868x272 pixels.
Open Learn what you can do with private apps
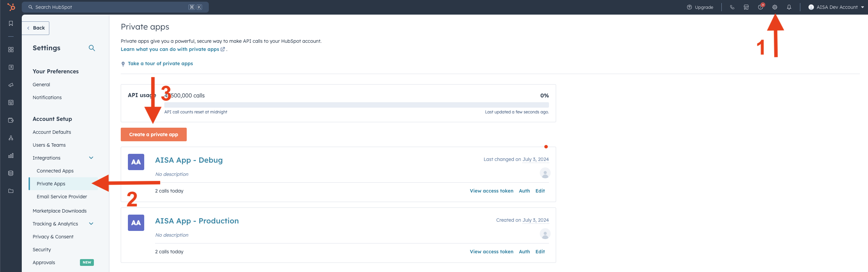173,49
